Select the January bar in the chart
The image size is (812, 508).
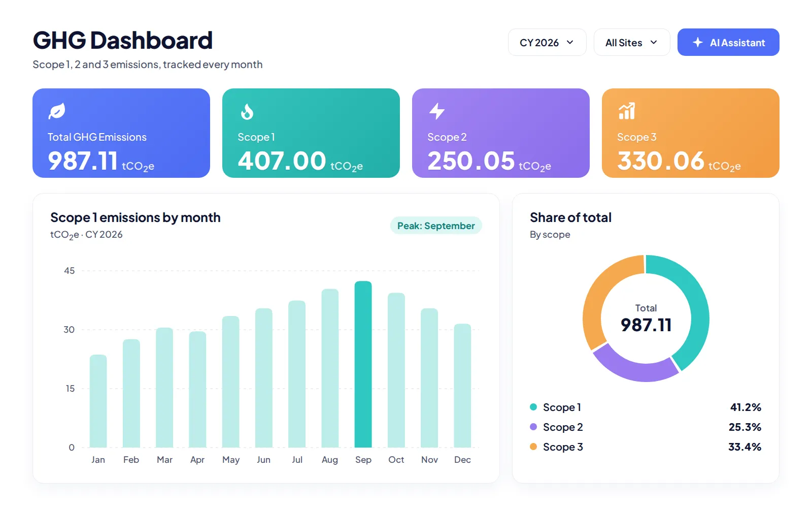98,401
